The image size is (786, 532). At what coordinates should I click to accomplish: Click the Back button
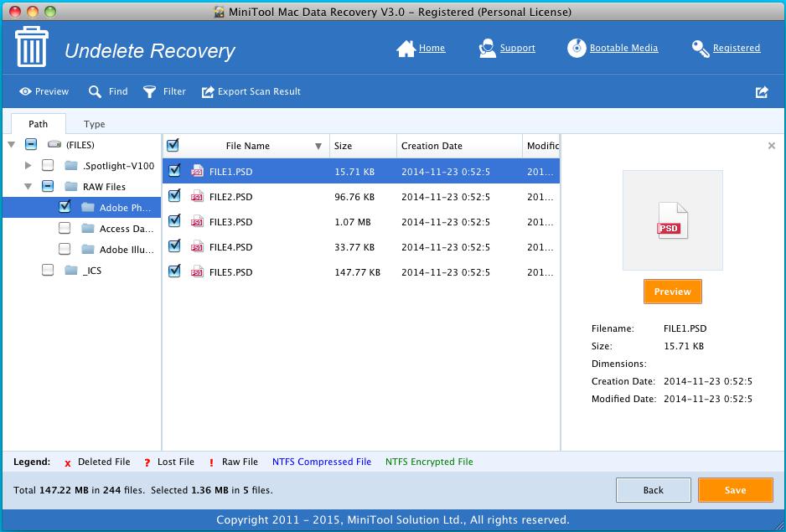[x=653, y=490]
